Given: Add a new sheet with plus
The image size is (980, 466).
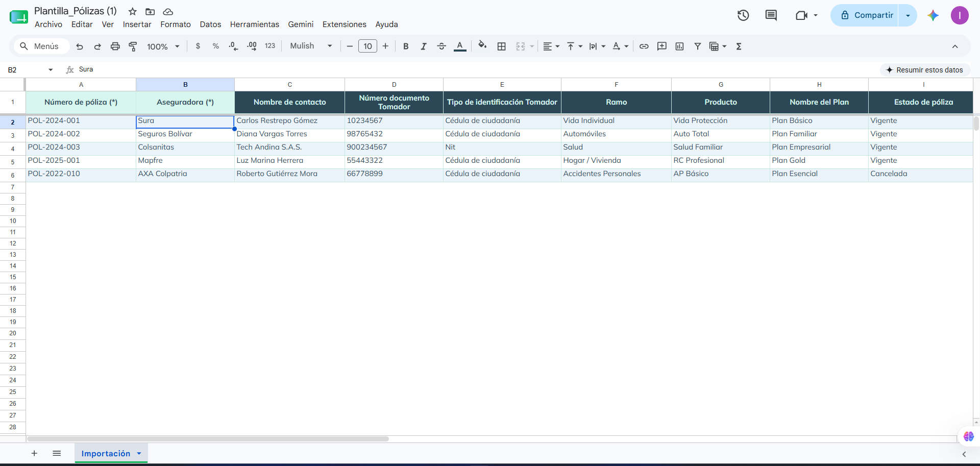Looking at the screenshot, I should pos(34,453).
